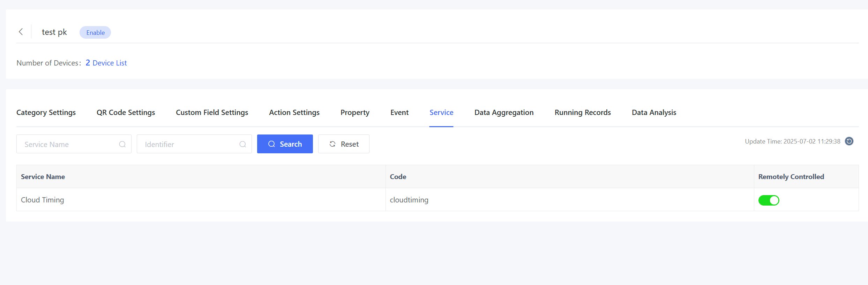
Task: Switch to the Category Settings tab
Action: (46, 113)
